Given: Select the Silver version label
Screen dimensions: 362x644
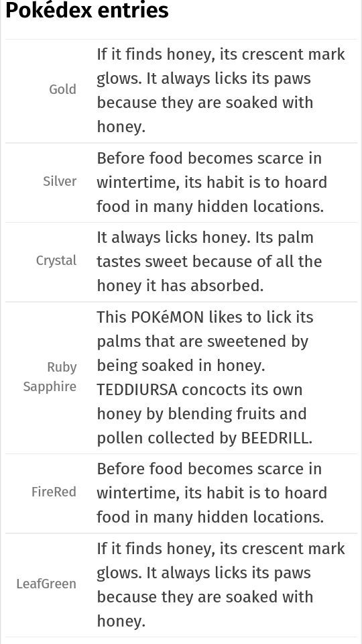Looking at the screenshot, I should click(60, 181).
